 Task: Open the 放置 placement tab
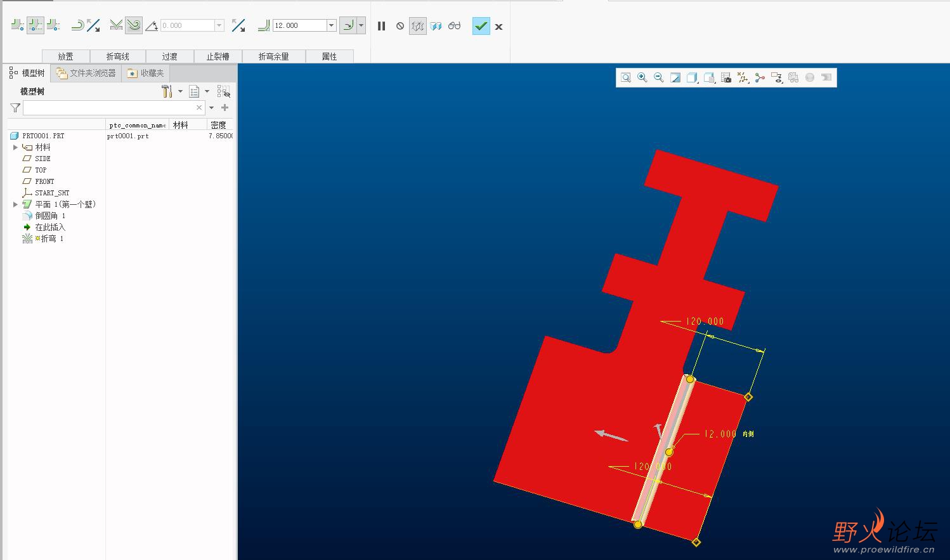pos(66,56)
